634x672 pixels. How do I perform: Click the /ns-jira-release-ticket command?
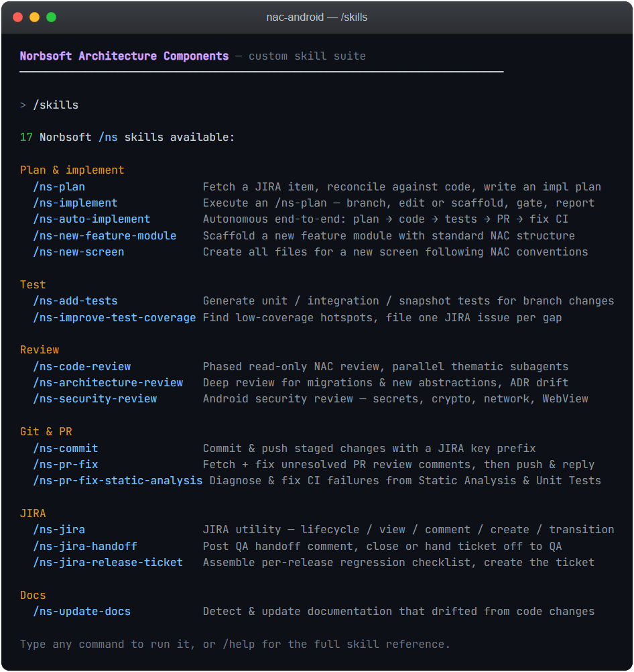[108, 562]
